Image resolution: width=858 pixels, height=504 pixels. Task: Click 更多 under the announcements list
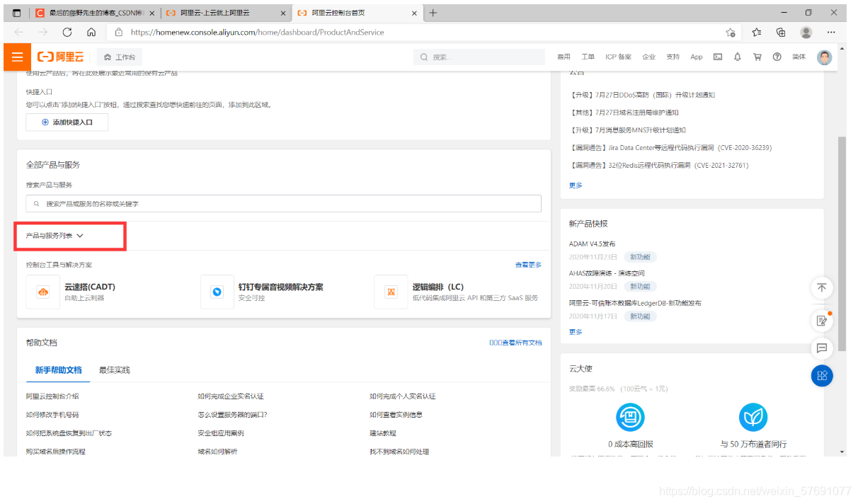[576, 185]
